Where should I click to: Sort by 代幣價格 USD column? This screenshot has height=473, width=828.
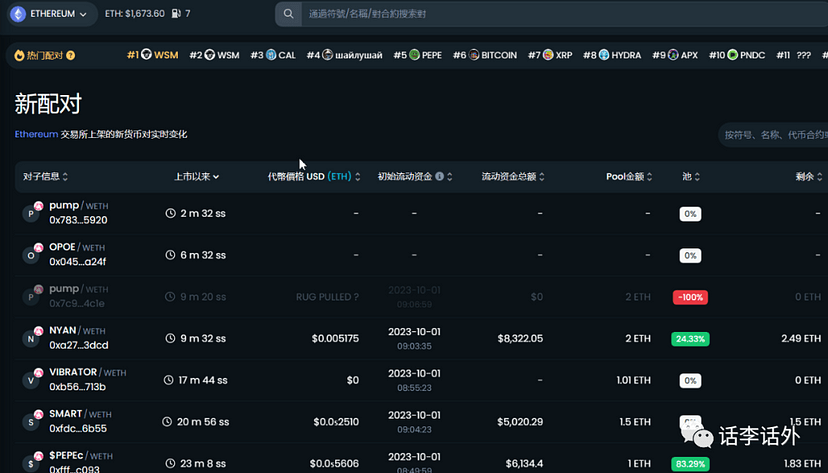(x=314, y=176)
